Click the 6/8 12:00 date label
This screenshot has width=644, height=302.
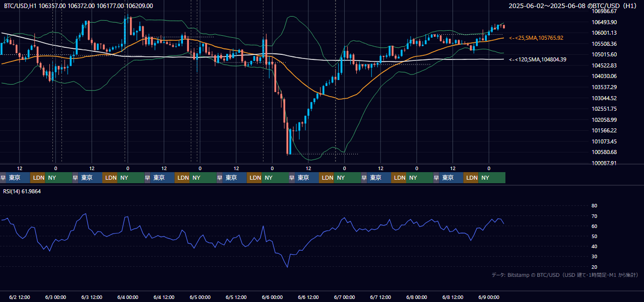(453, 297)
